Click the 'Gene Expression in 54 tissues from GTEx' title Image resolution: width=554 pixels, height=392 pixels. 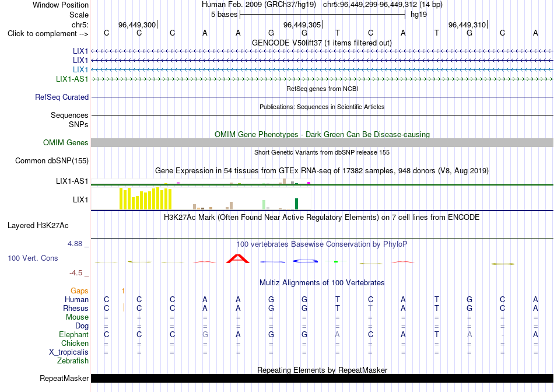[x=322, y=171]
